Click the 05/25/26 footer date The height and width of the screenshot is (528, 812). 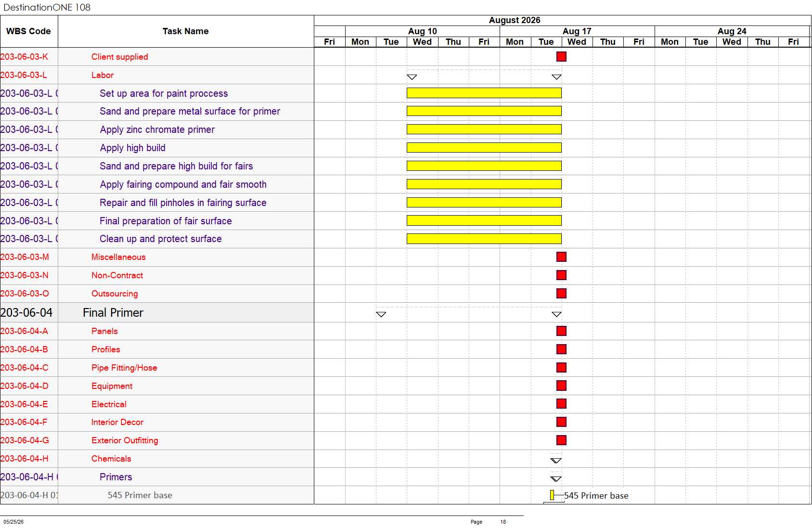[13, 522]
